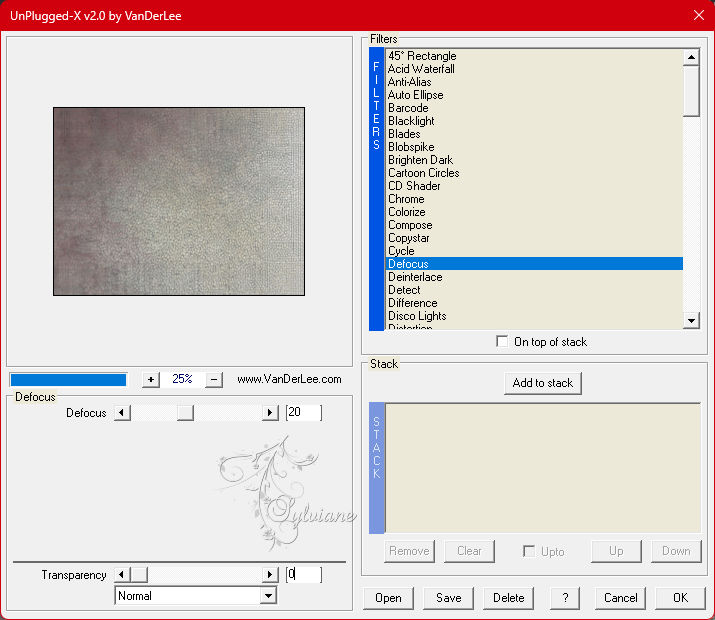
Task: Select Disco Lights filter
Action: point(534,315)
